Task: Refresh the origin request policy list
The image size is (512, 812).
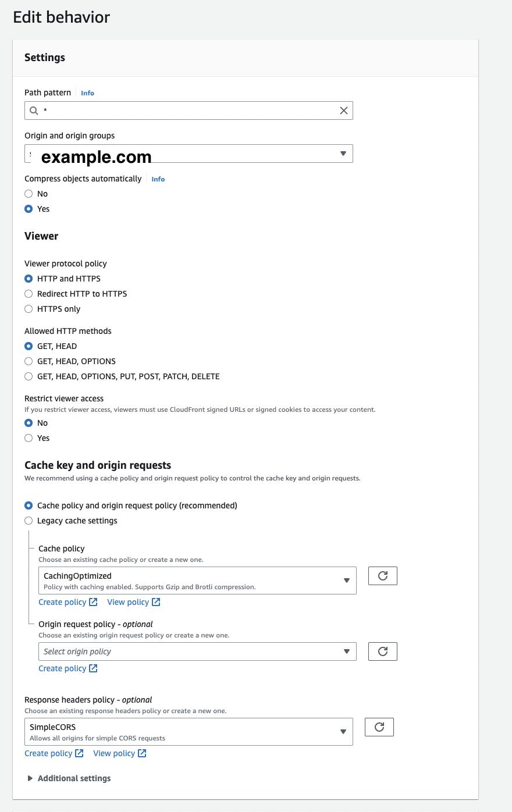Action: [x=383, y=651]
